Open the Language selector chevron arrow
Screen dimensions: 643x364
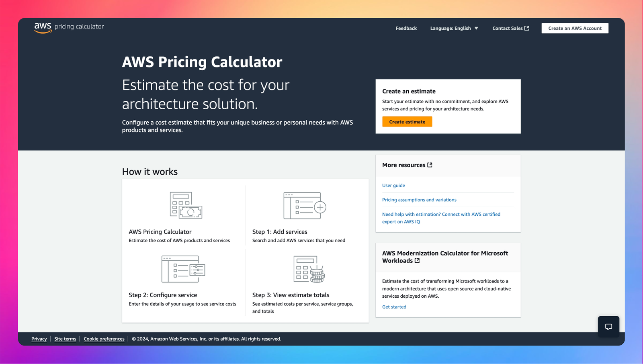tap(477, 28)
